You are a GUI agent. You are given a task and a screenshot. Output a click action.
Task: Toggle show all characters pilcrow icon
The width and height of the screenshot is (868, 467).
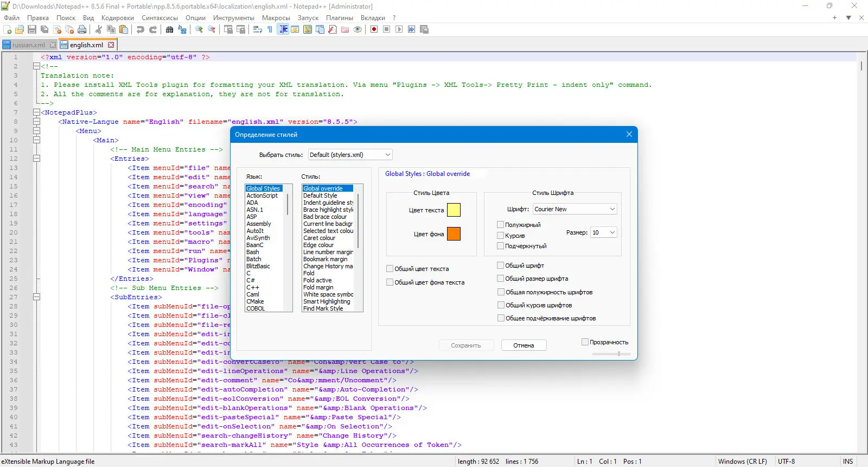click(270, 29)
